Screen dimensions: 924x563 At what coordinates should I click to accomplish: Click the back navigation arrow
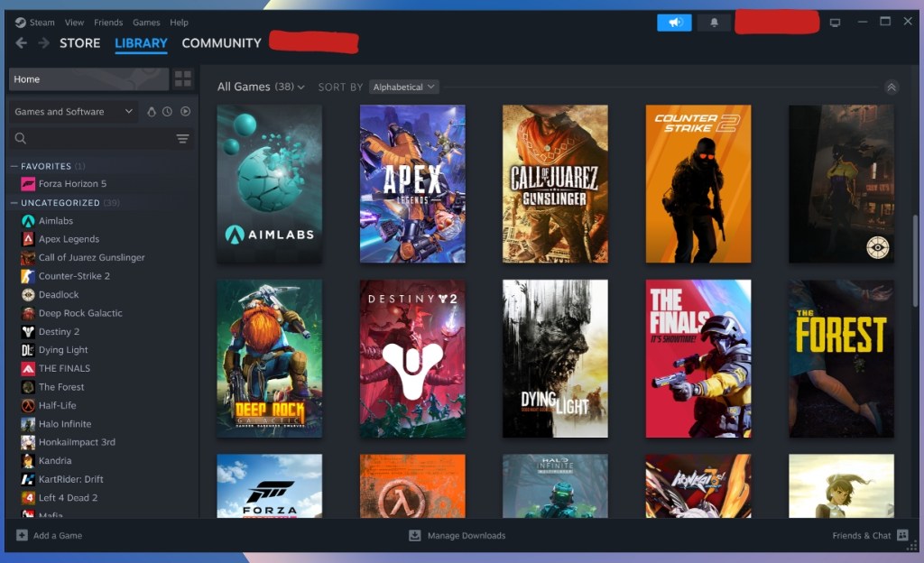pos(22,43)
